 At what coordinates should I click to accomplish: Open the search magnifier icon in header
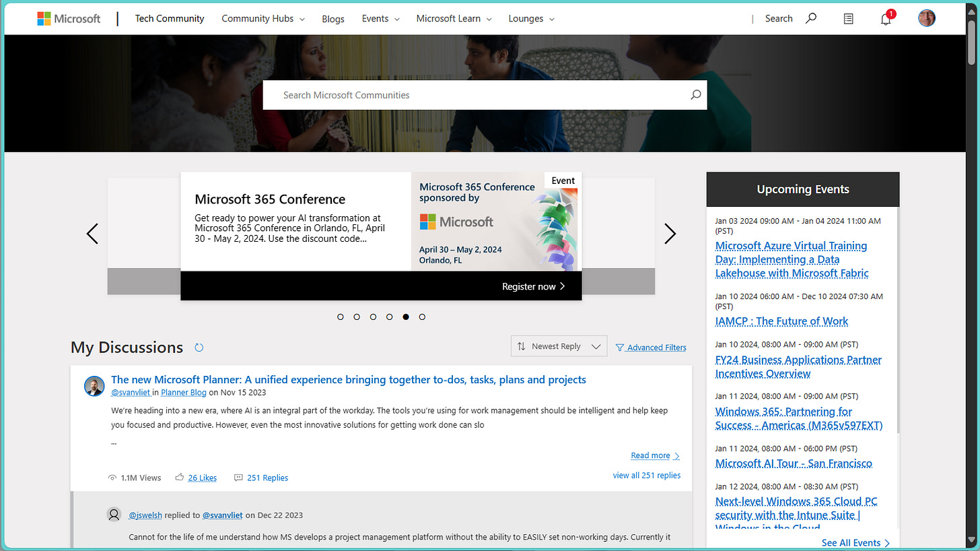pos(811,19)
